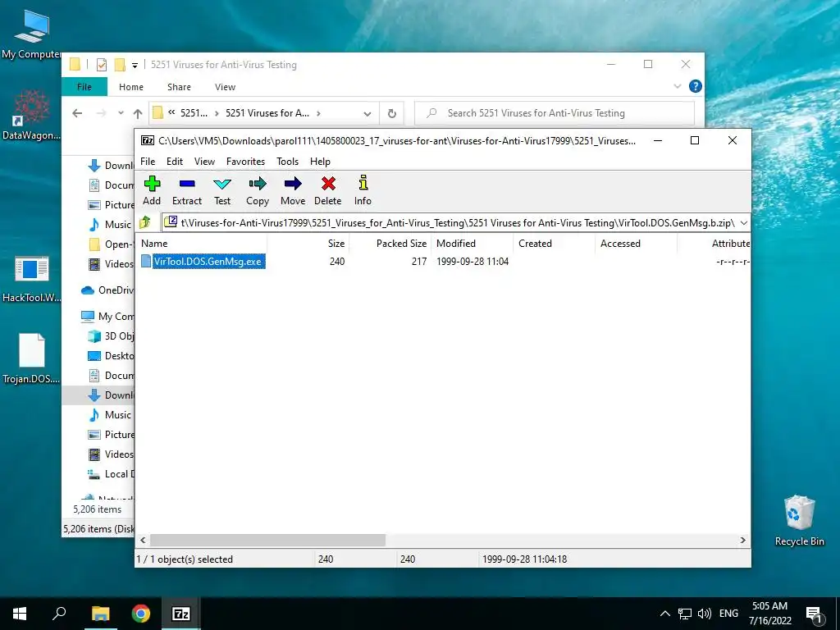The image size is (840, 630).
Task: Click the 7-Zip taskbar button
Action: point(181,614)
